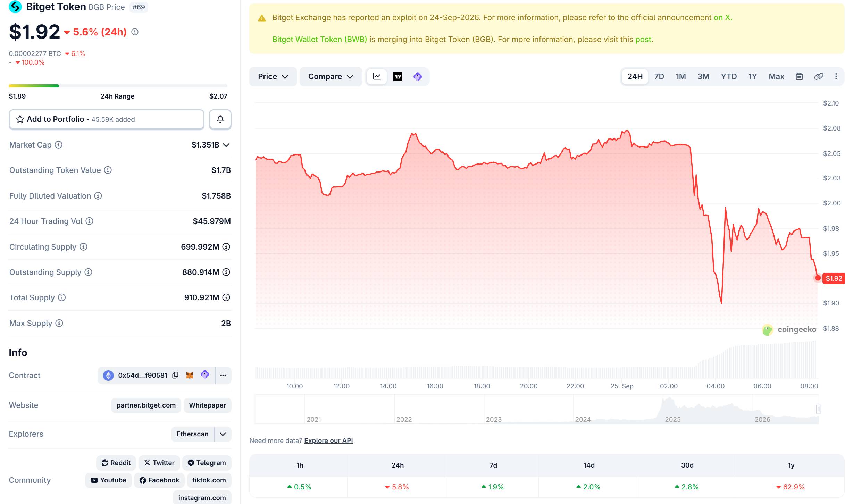Viewport: 845px width, 504px height.
Task: Click the 1y value 62.9%
Action: coord(790,487)
